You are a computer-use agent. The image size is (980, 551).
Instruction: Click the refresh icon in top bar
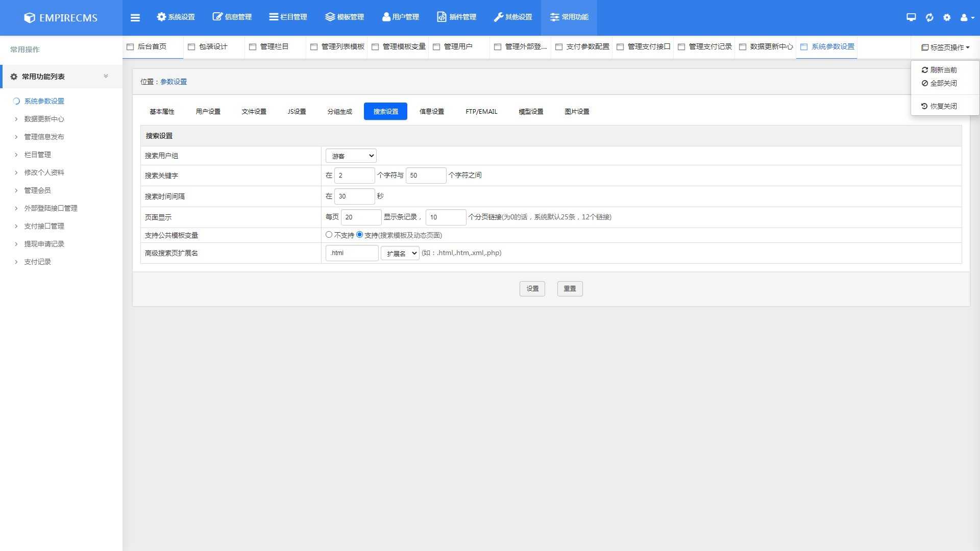929,17
